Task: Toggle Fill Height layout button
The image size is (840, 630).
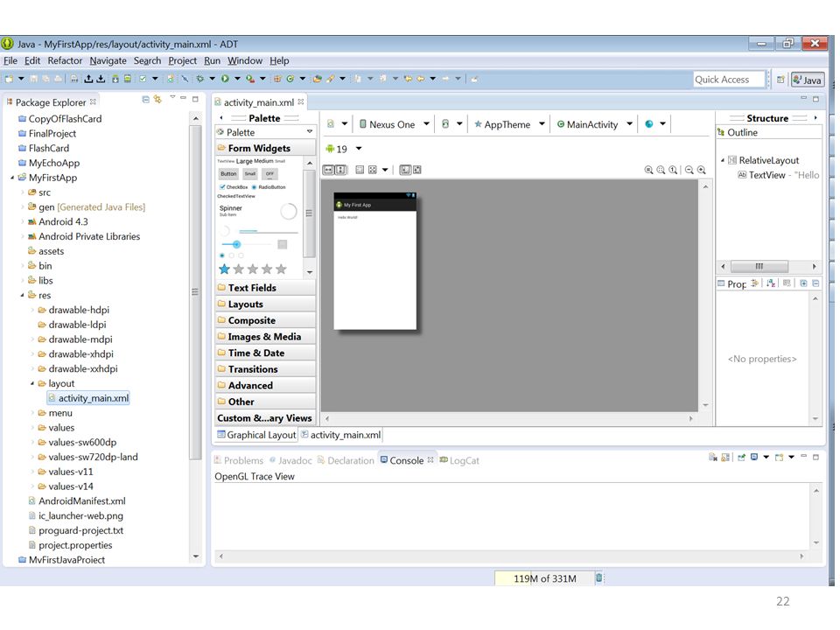Action: (340, 170)
